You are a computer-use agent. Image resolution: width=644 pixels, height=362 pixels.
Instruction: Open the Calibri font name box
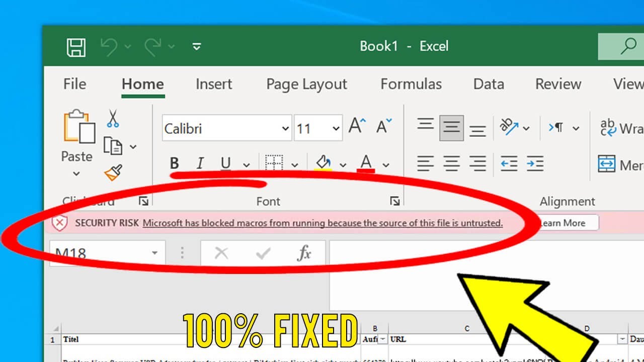(x=226, y=129)
